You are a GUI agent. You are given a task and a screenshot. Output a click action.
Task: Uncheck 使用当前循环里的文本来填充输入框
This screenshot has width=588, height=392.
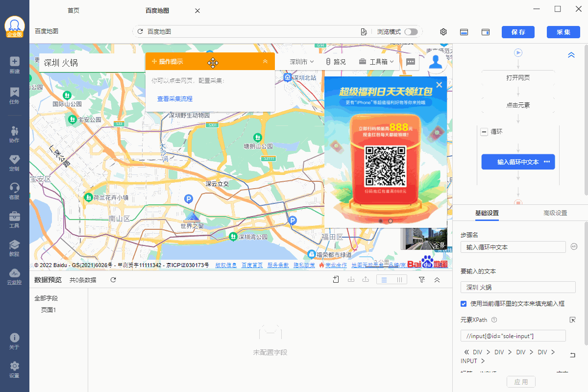pyautogui.click(x=464, y=303)
